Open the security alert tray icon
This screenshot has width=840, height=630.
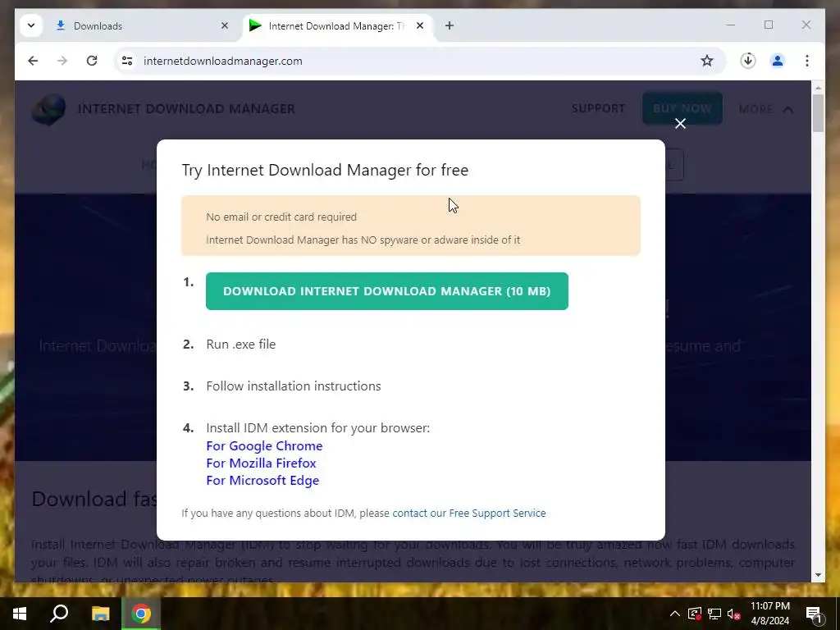pos(695,614)
